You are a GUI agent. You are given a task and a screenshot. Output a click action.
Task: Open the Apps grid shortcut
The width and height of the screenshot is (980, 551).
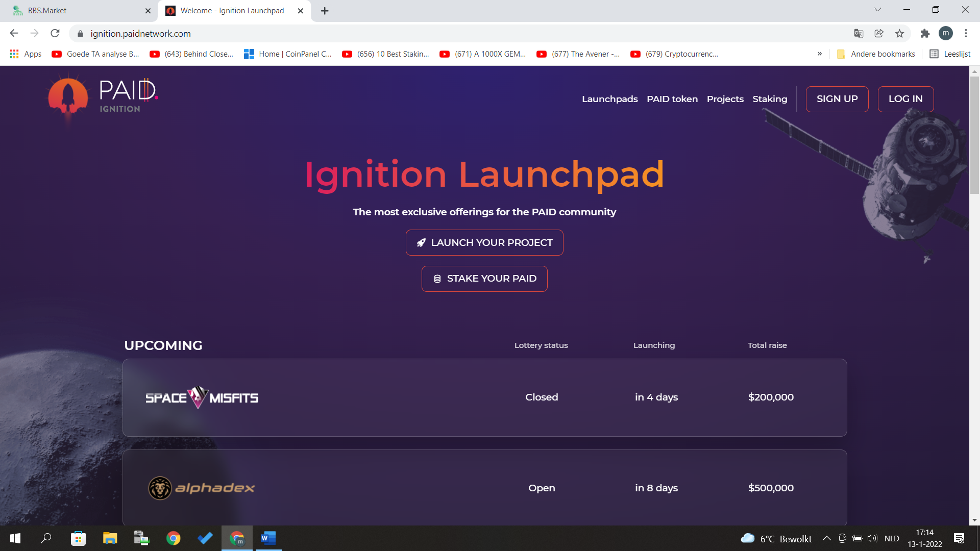click(26, 54)
